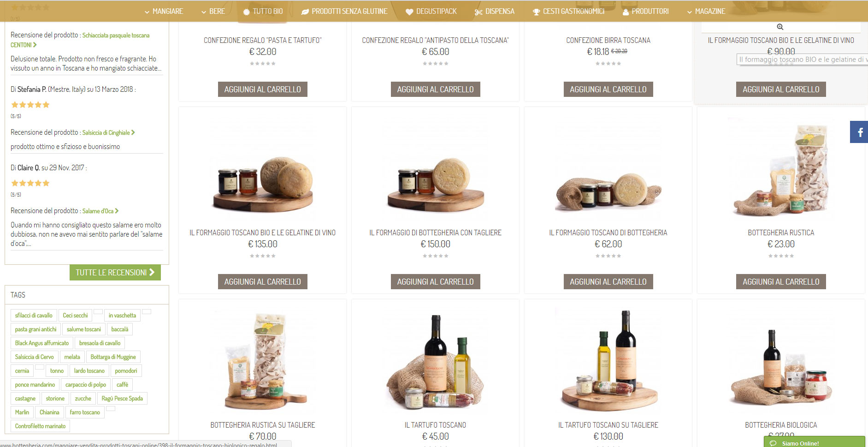
Task: Expand the Mangiare dropdown menu
Action: tap(164, 11)
